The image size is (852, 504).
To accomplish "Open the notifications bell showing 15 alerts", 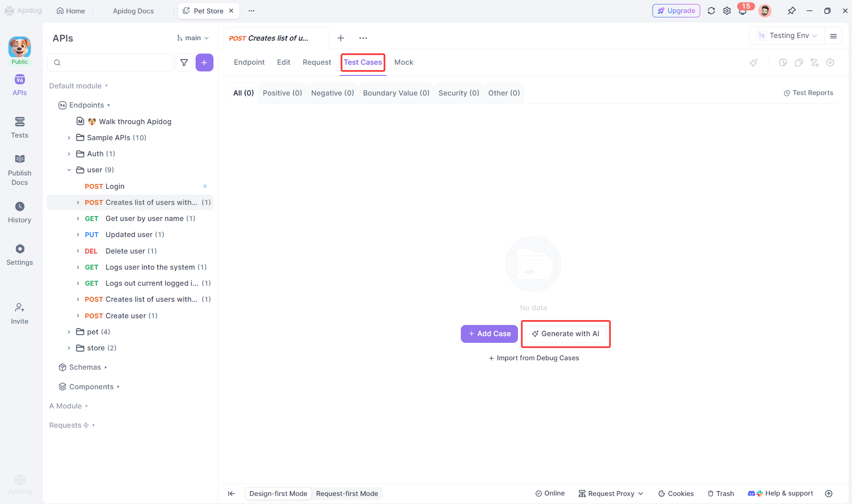I will click(x=742, y=10).
